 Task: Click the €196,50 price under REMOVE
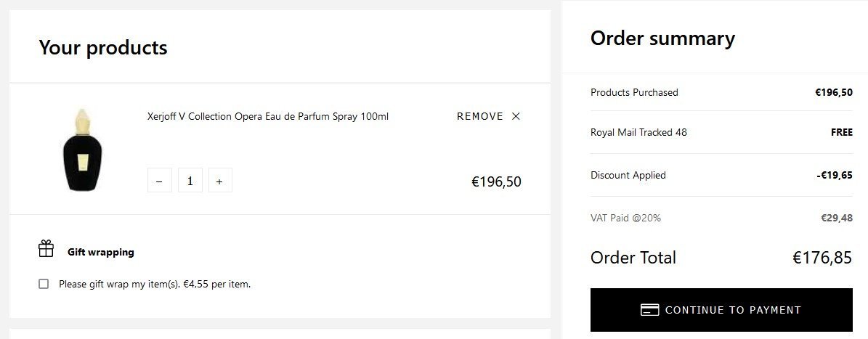[x=496, y=181]
